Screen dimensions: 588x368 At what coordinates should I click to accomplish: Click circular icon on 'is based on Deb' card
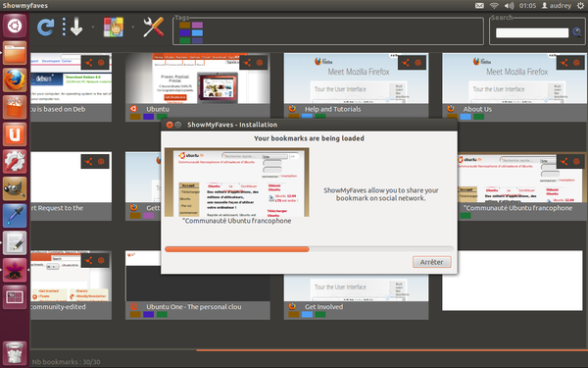tap(101, 63)
